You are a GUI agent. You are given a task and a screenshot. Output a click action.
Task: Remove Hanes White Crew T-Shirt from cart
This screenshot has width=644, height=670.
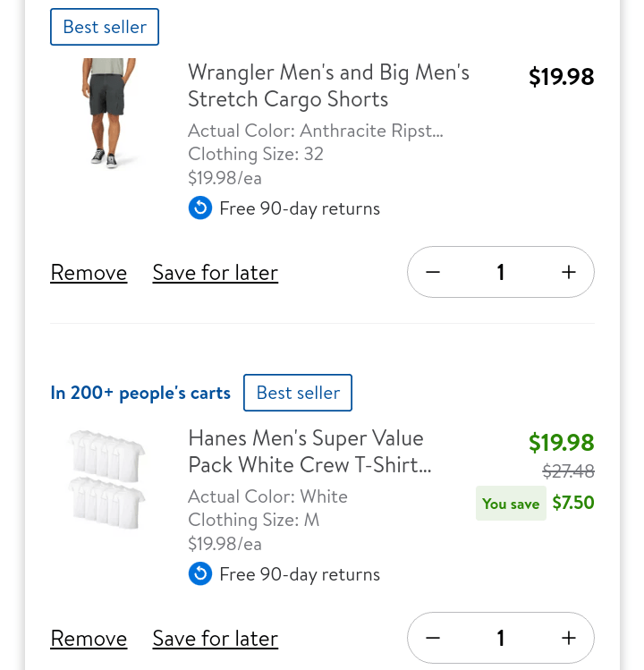tap(89, 638)
